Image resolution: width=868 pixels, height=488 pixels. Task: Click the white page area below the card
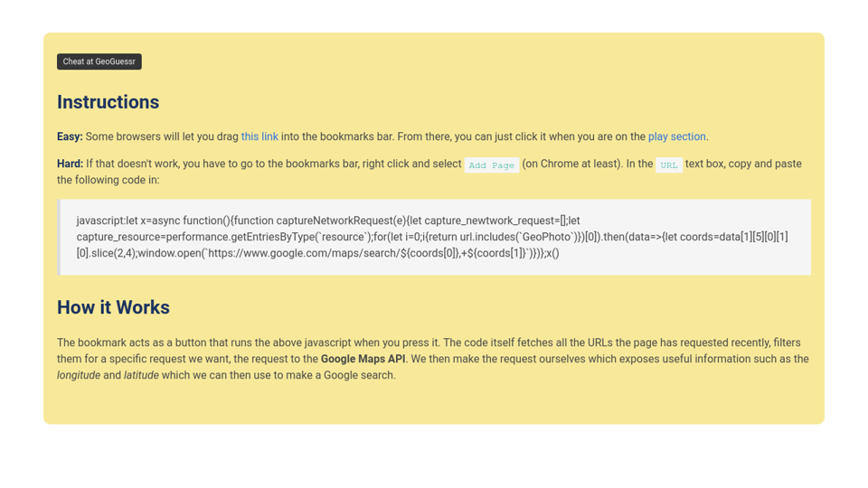(x=434, y=456)
